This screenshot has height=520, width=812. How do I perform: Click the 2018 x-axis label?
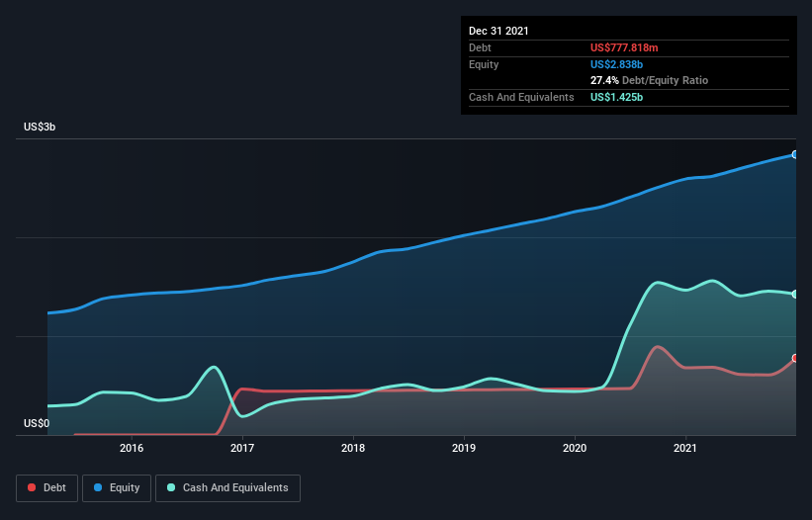(x=353, y=448)
